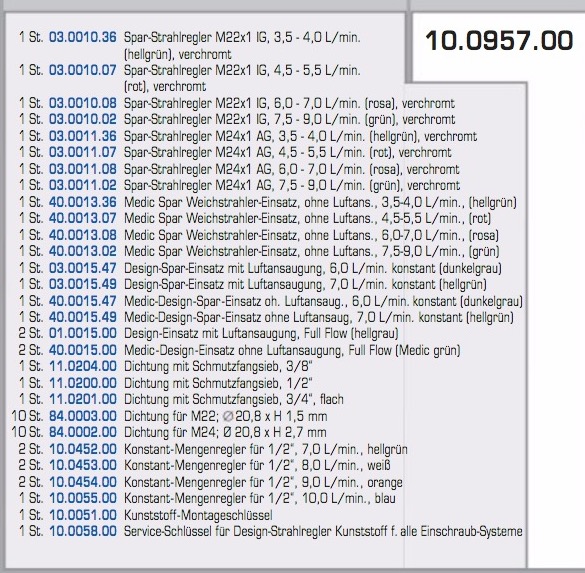
Task: Open article 40.0013.36 Medic Spar Weichstrahler
Action: 82,202
